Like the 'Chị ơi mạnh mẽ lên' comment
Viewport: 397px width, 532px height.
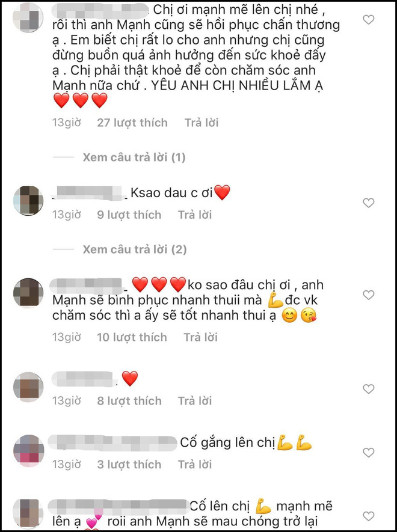[369, 20]
